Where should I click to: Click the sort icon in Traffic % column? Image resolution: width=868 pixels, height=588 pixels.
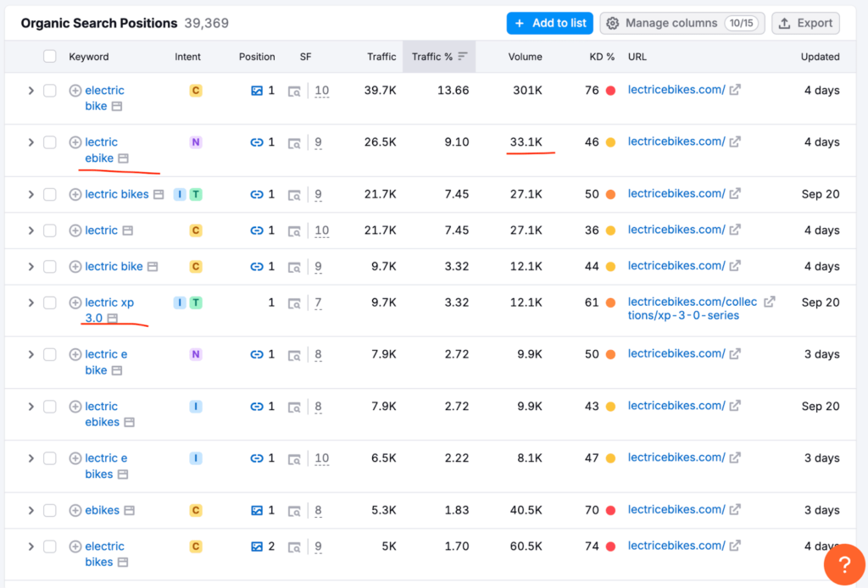463,57
